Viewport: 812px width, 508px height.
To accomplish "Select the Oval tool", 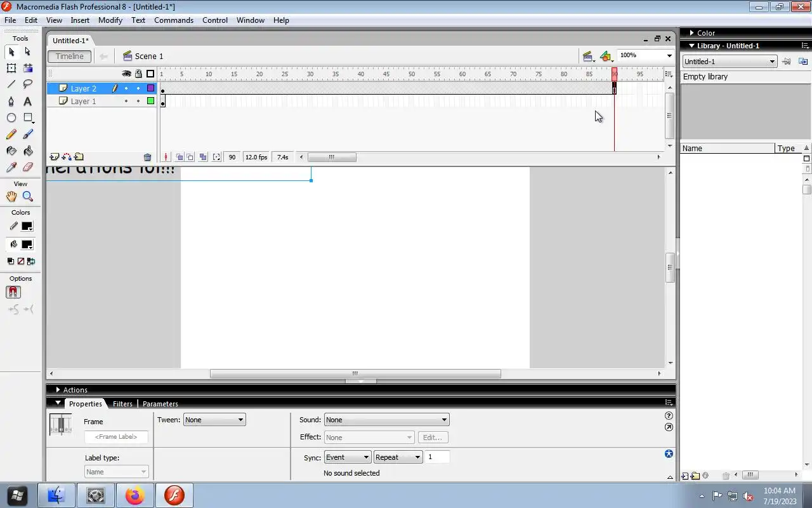I will [x=11, y=118].
